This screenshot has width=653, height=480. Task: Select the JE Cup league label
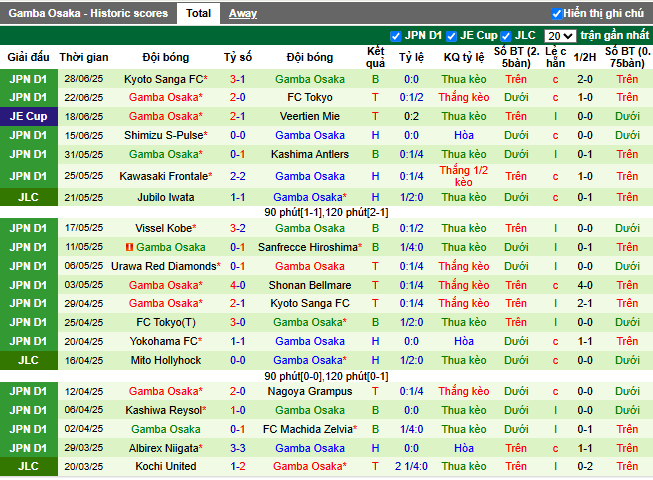pyautogui.click(x=29, y=116)
